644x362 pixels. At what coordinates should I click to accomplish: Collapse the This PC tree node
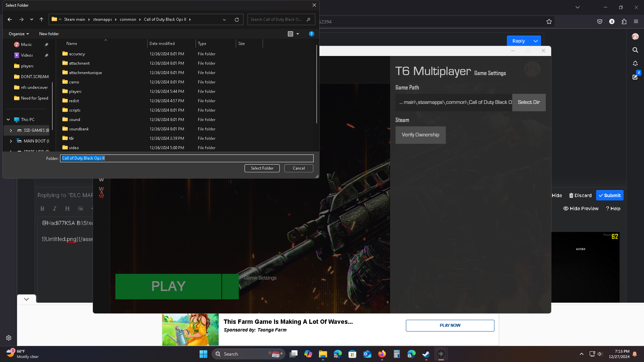(8, 120)
